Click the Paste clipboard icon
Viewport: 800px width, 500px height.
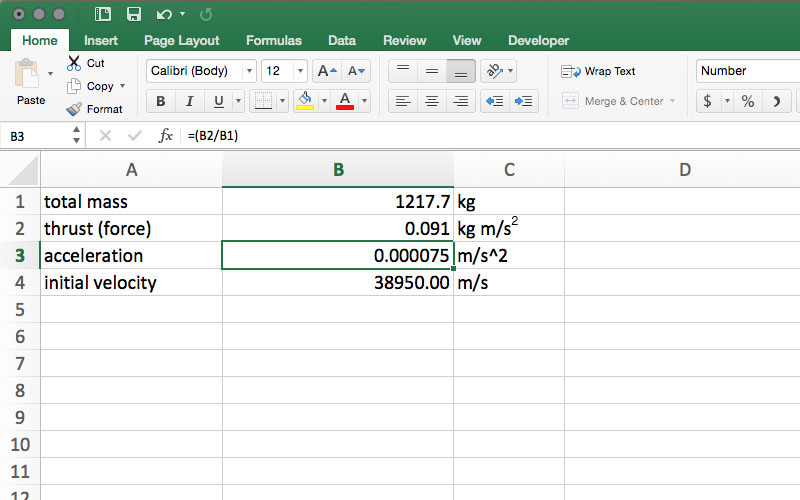click(x=29, y=75)
